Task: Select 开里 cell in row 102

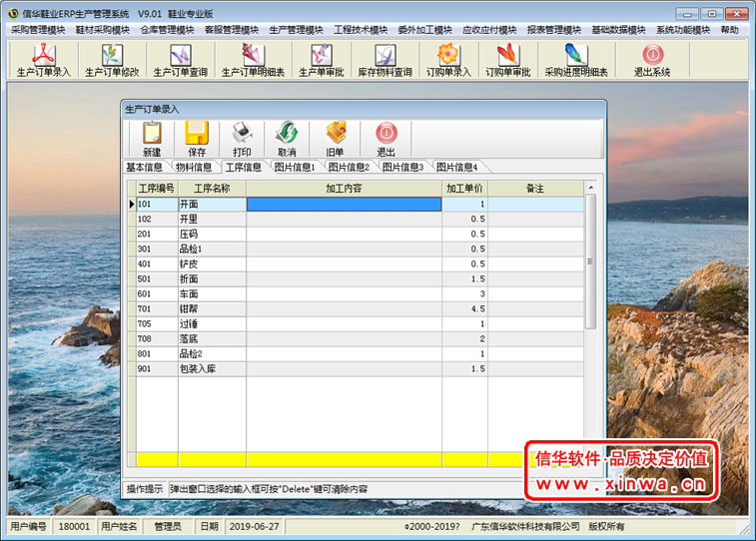Action: [x=212, y=220]
